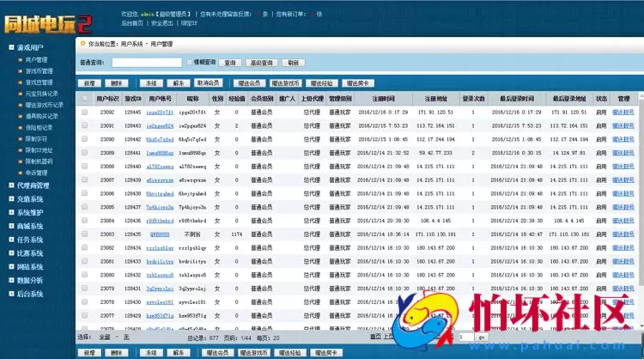This screenshot has width=644, height=359.
Task: Tick the select-all checkbox in table header
Action: click(85, 99)
